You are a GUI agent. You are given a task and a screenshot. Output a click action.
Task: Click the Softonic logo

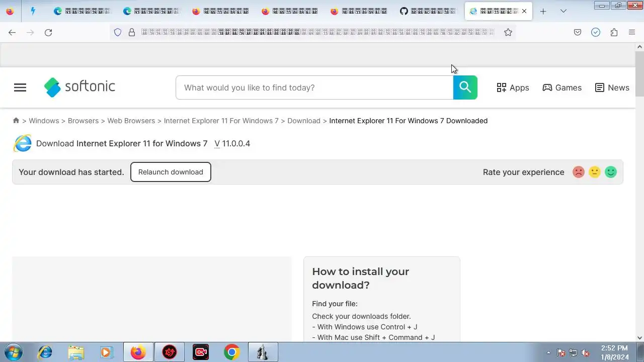pos(79,87)
